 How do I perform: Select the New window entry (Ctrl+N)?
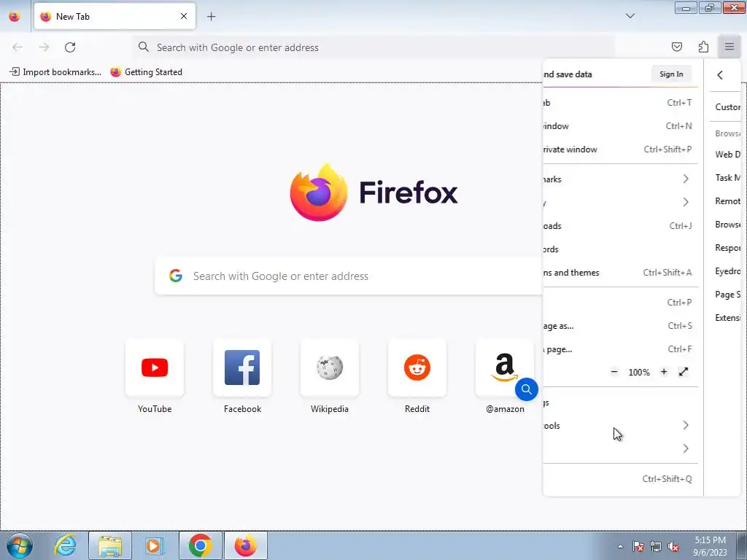coord(620,125)
